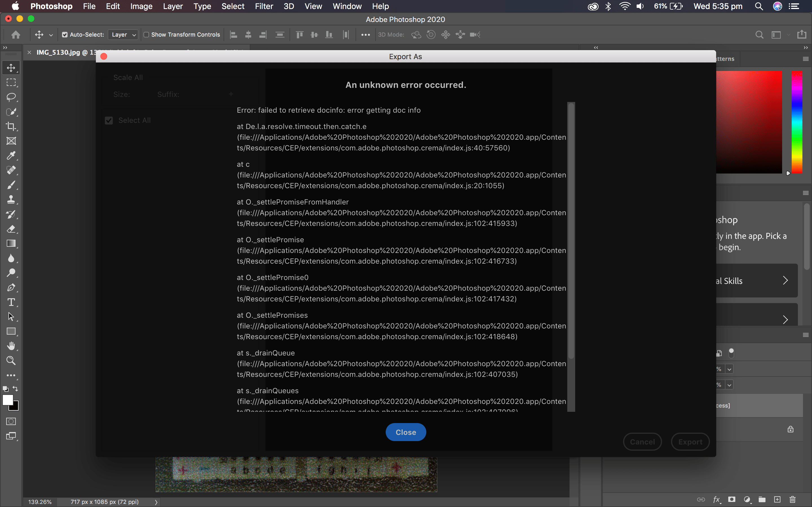Click the blue Close button

[x=406, y=432]
